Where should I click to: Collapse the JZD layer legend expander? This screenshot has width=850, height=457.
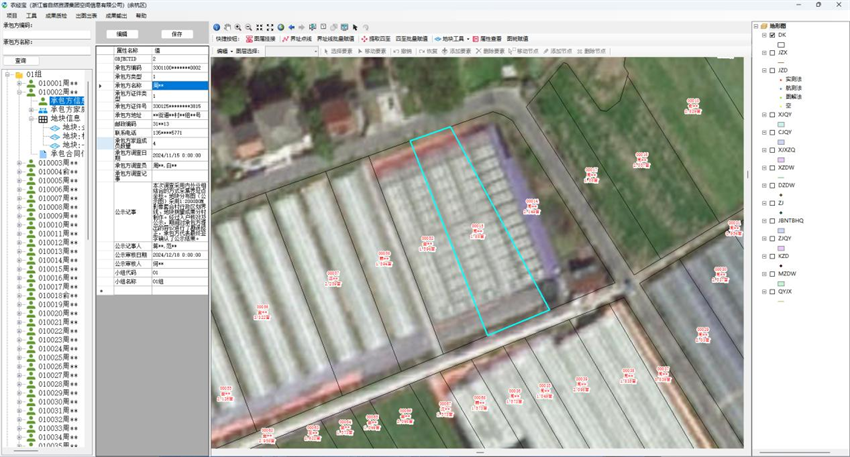pos(764,70)
